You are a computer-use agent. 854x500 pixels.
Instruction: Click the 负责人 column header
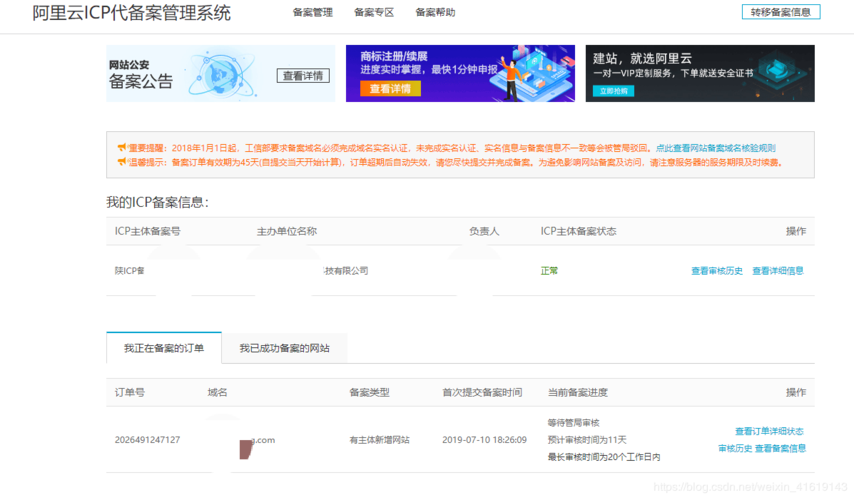pos(484,231)
